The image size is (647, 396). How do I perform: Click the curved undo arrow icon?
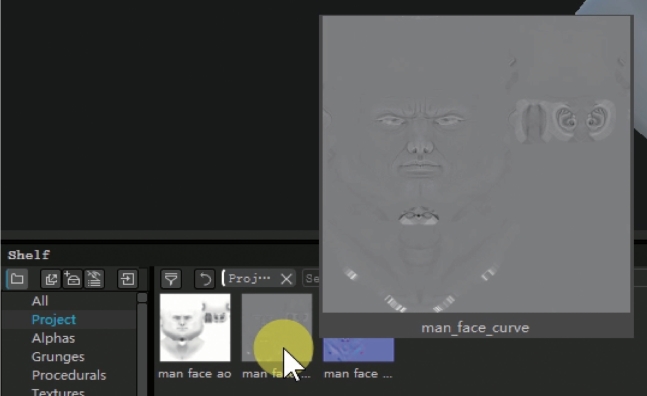tap(205, 279)
